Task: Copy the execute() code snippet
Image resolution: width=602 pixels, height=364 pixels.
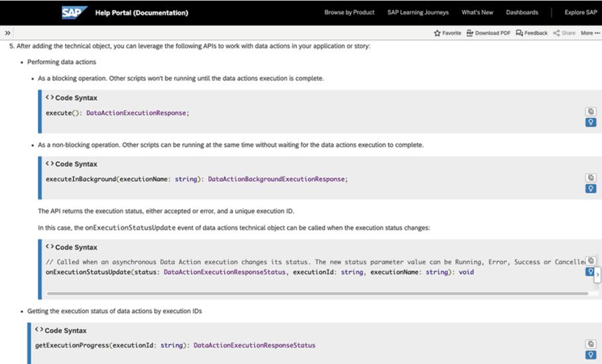Action: [x=590, y=111]
